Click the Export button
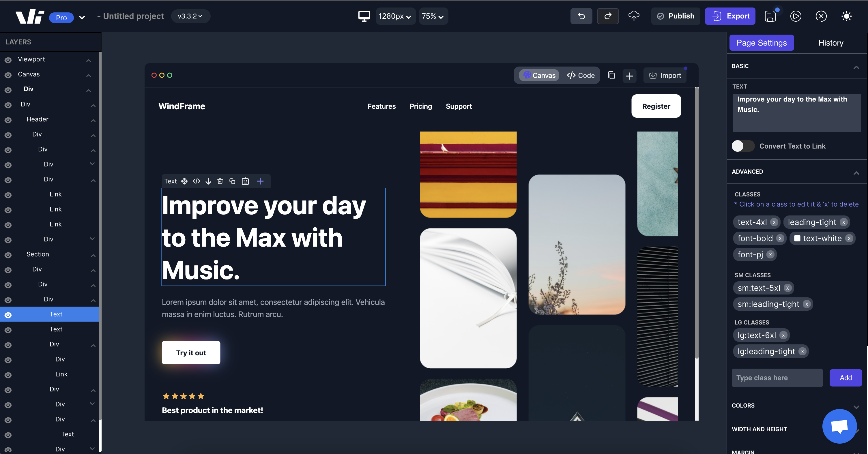 [730, 16]
